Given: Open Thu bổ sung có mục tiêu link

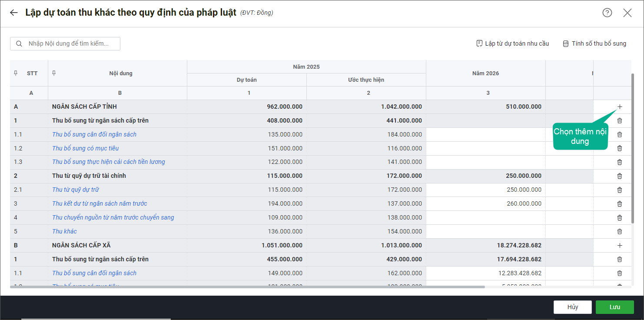Looking at the screenshot, I should 85,148.
